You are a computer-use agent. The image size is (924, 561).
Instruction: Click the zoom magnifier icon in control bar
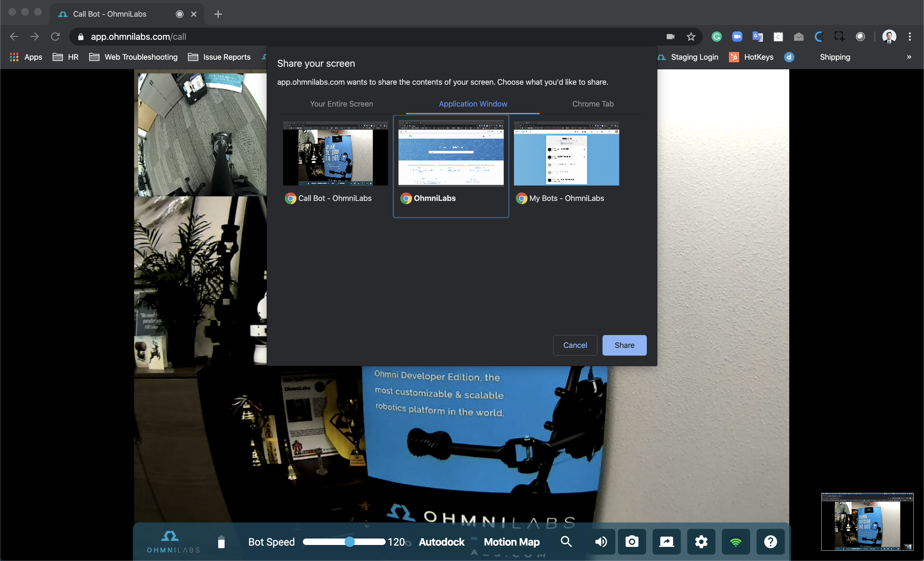[566, 541]
